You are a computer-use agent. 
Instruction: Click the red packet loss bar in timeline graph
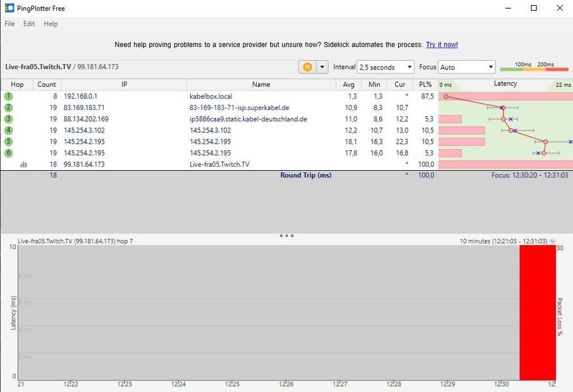coord(537,312)
